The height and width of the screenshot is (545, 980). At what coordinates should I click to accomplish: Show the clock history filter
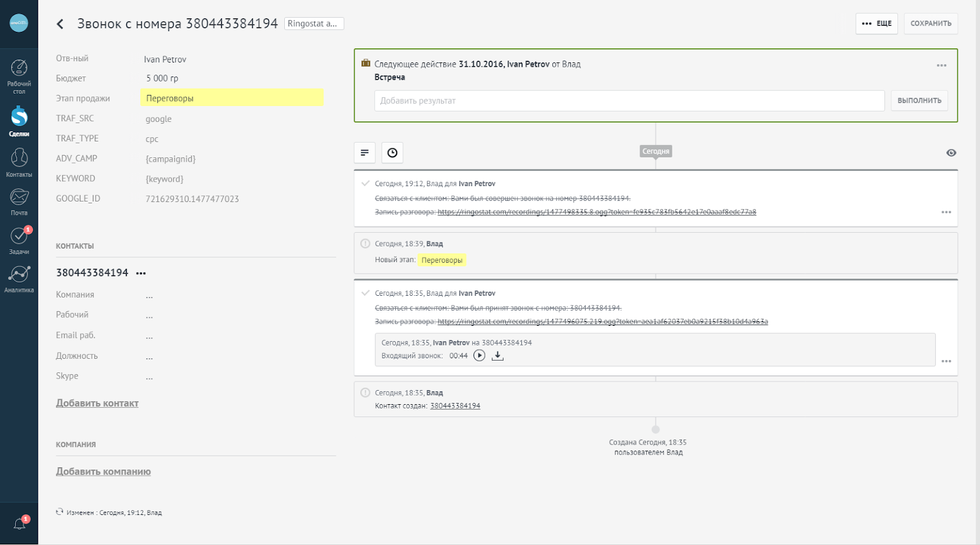[392, 152]
